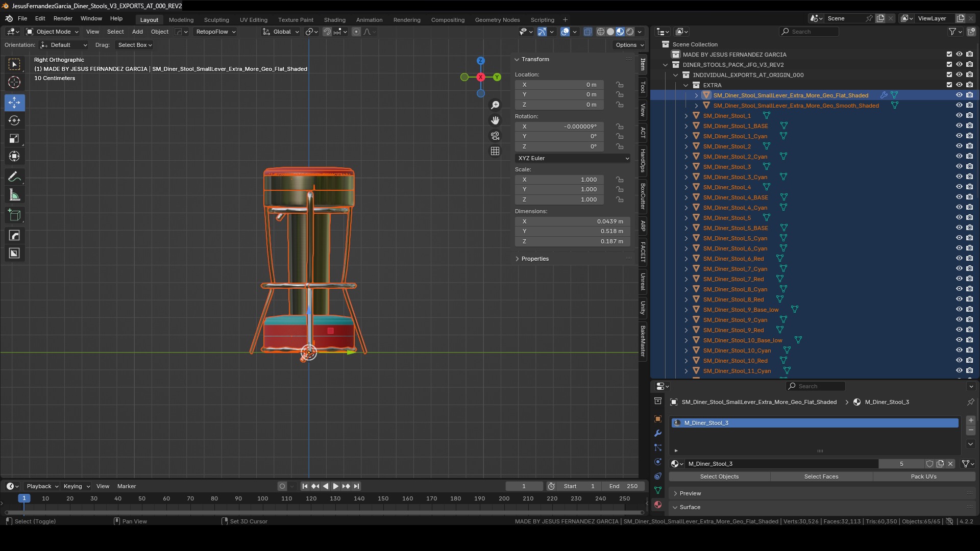Click the Scale X value field

pyautogui.click(x=559, y=180)
